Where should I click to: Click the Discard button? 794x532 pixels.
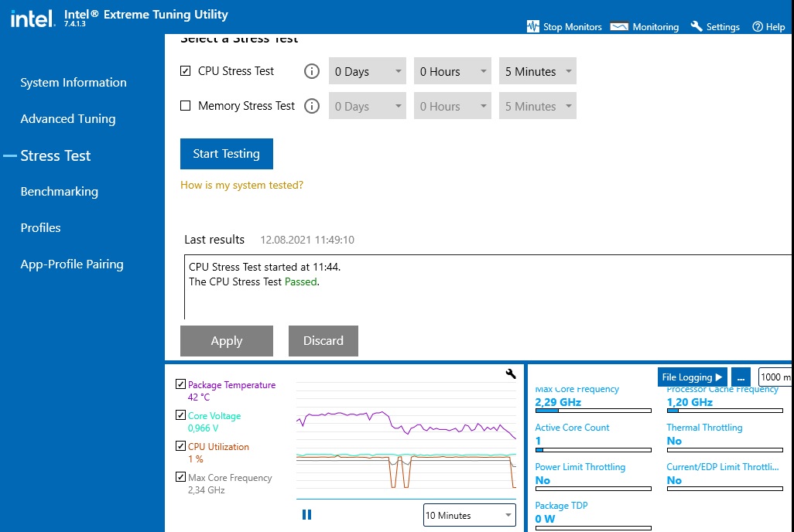(x=323, y=341)
